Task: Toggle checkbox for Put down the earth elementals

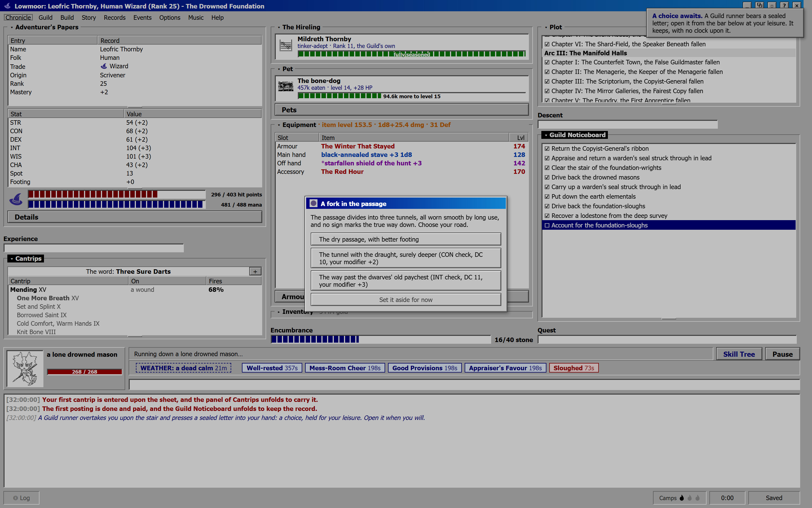Action: pyautogui.click(x=547, y=196)
